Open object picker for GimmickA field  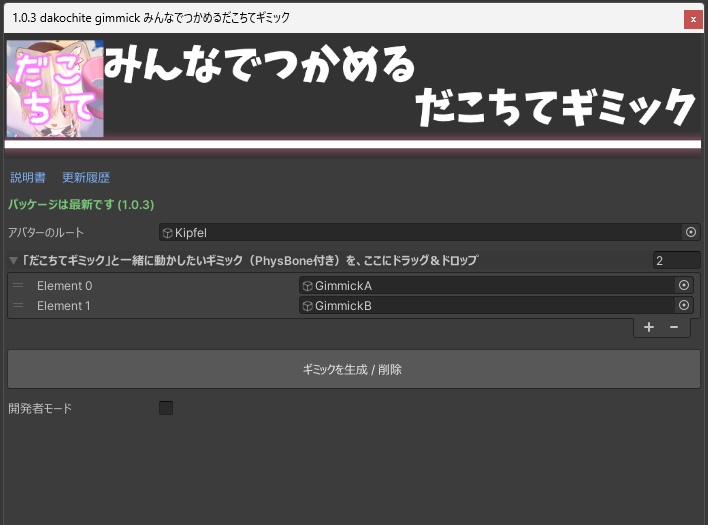click(684, 285)
